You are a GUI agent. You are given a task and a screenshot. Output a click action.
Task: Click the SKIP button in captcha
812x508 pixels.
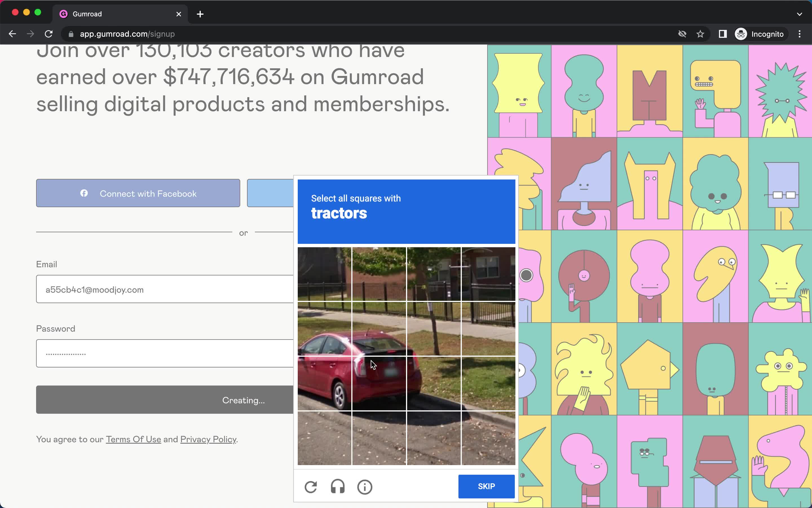click(x=486, y=486)
